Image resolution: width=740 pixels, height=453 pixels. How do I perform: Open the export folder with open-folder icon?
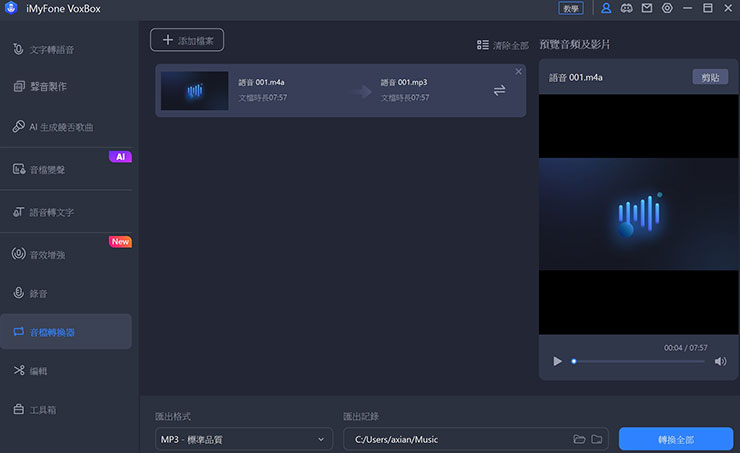coord(579,439)
